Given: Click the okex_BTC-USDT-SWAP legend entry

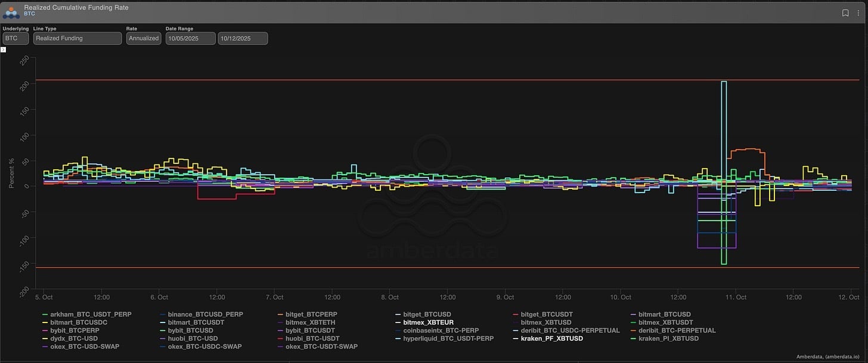Looking at the screenshot, I should coord(321,346).
